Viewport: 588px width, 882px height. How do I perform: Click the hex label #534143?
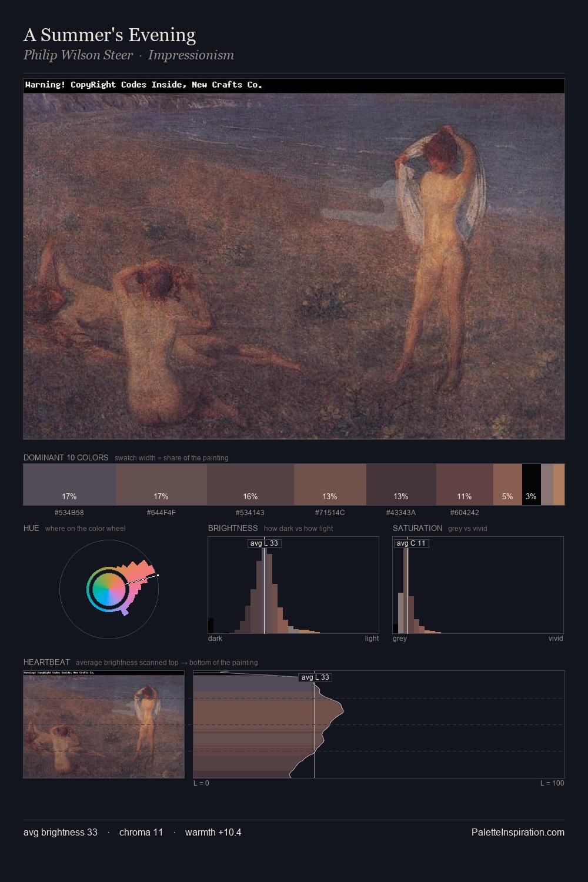(250, 513)
